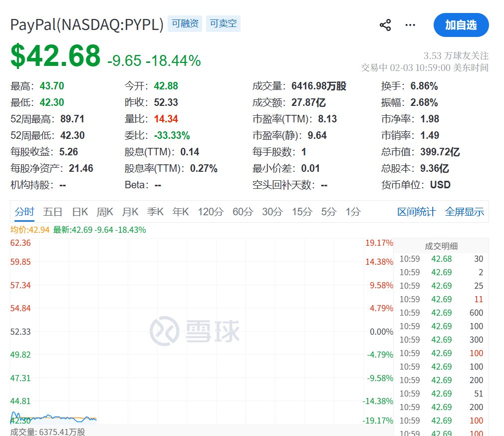Click the share icon
The image size is (504, 436).
coord(385,25)
